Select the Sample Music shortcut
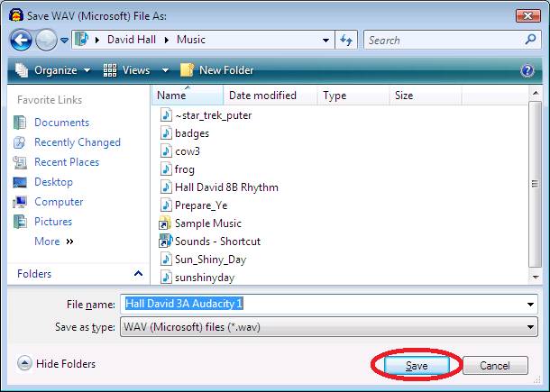The image size is (550, 392). click(200, 223)
